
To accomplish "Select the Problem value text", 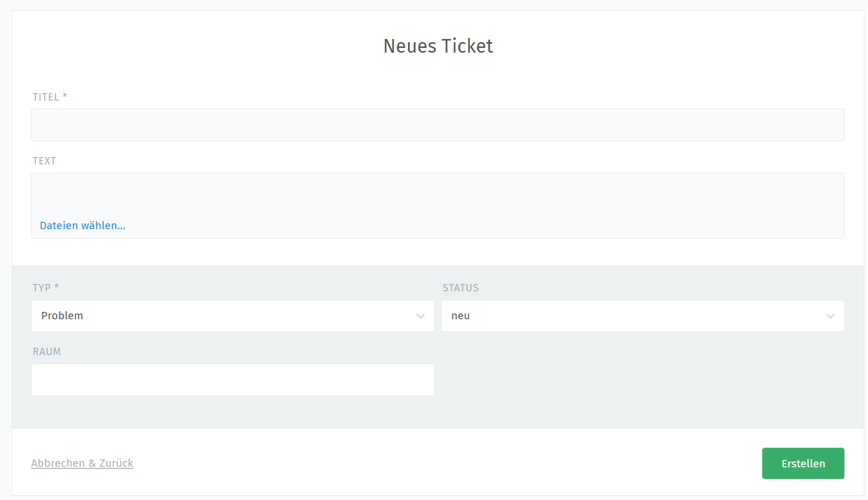I will point(62,316).
